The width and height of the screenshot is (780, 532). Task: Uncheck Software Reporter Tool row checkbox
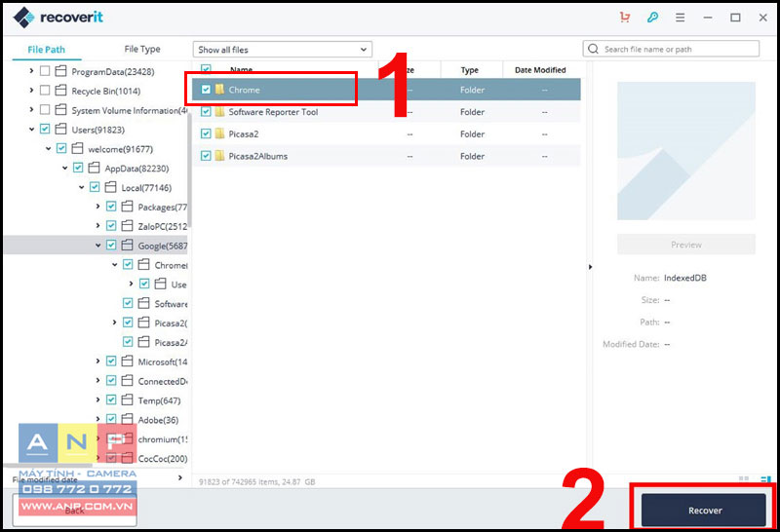(206, 112)
